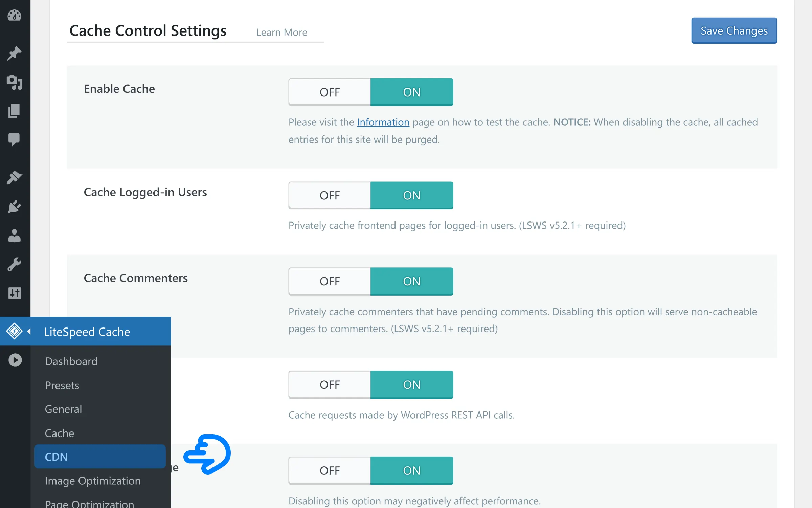Click text 'Disabling this option may negatively affect performance.'
The width and height of the screenshot is (812, 508).
tap(415, 501)
